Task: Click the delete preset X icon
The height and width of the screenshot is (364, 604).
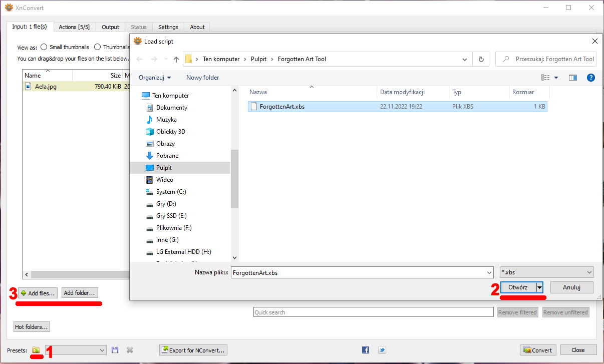Action: pos(130,350)
